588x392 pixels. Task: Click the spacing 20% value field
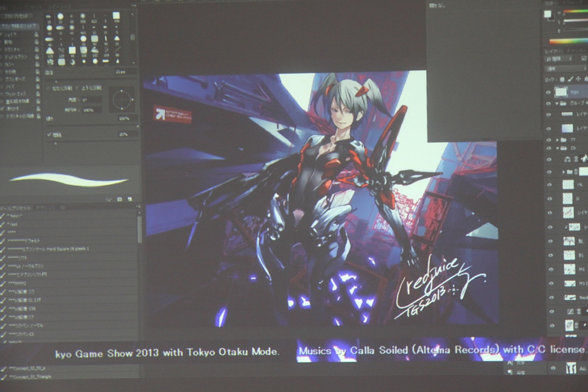pyautogui.click(x=127, y=134)
